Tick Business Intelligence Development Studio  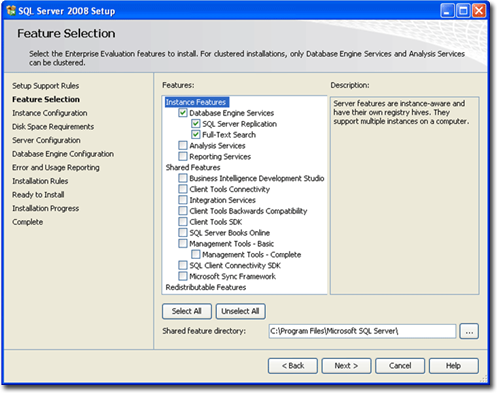183,178
